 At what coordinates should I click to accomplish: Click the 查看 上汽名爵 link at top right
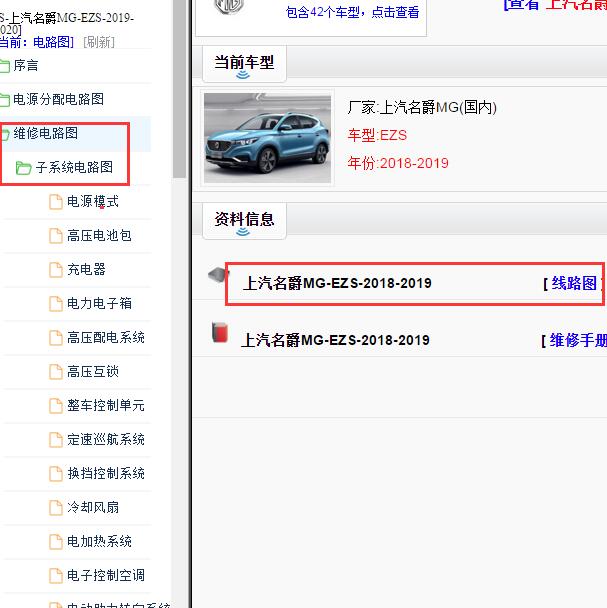tap(555, 5)
